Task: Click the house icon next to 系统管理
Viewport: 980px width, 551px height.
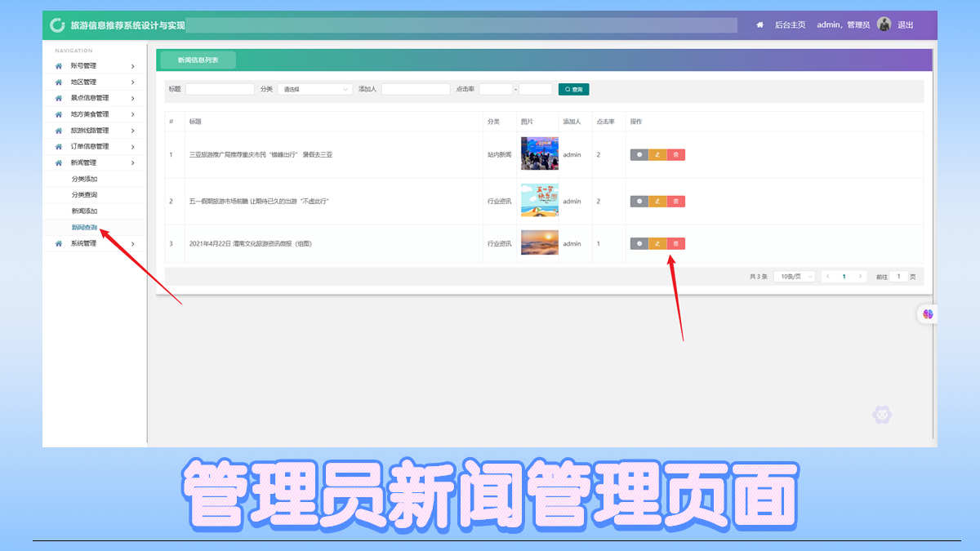Action: coord(58,244)
